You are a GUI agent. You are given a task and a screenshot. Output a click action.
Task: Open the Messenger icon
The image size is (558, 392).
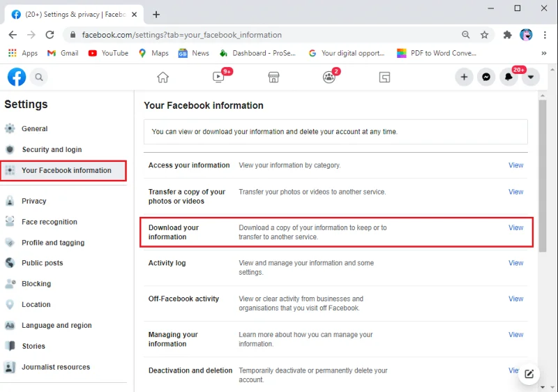coord(486,77)
